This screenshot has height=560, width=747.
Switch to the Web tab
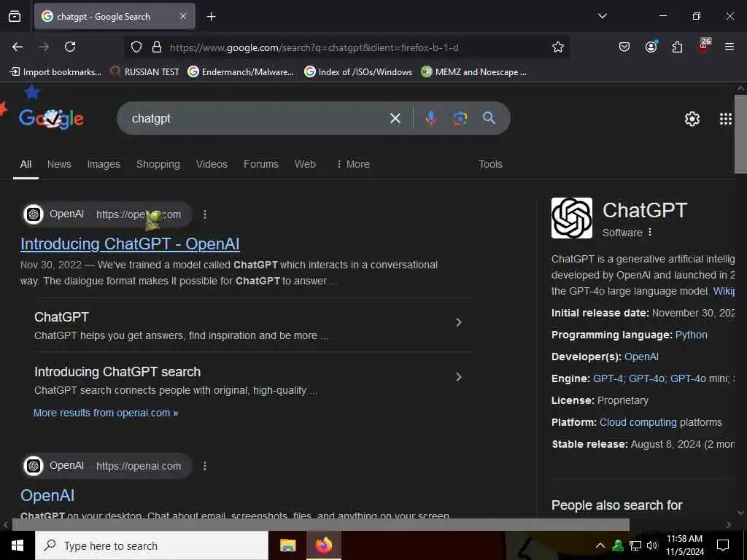305,164
